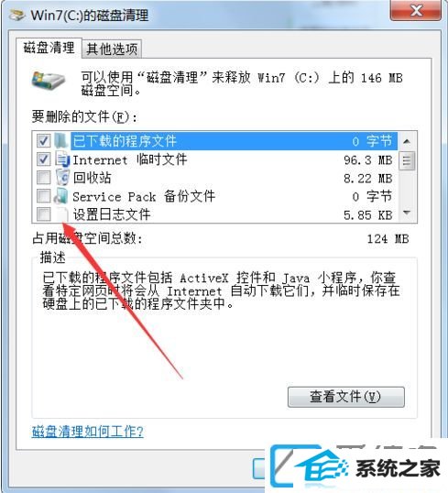Viewport: 448px width, 493px height.
Task: Click the setup log files document icon
Action: click(x=62, y=214)
